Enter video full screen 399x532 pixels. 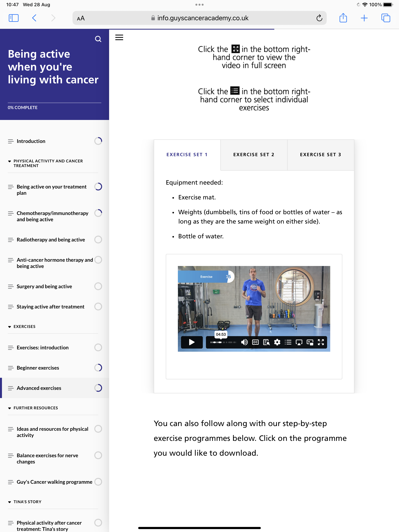[321, 342]
